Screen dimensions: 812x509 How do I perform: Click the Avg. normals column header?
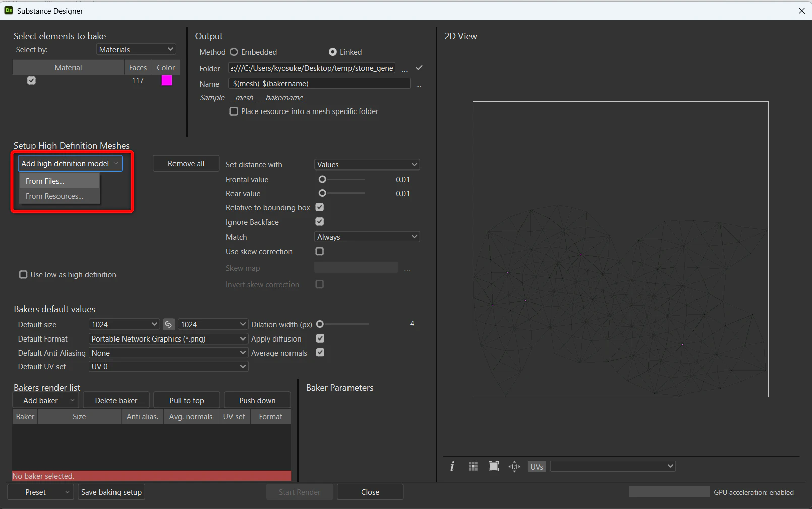click(x=191, y=417)
